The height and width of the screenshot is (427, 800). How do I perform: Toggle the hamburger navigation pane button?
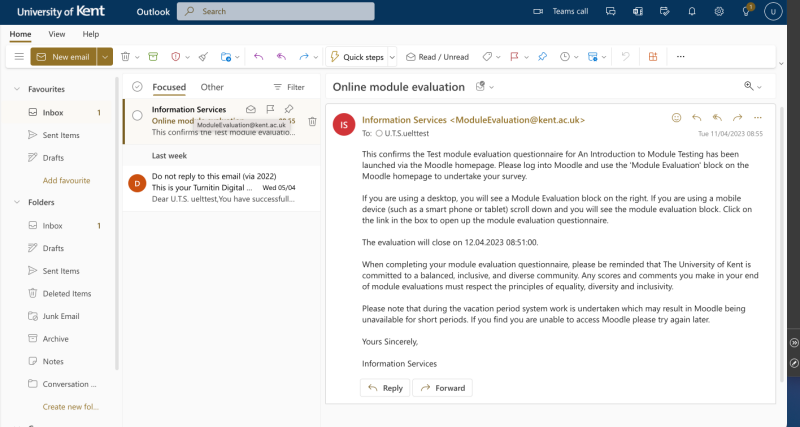[19, 57]
